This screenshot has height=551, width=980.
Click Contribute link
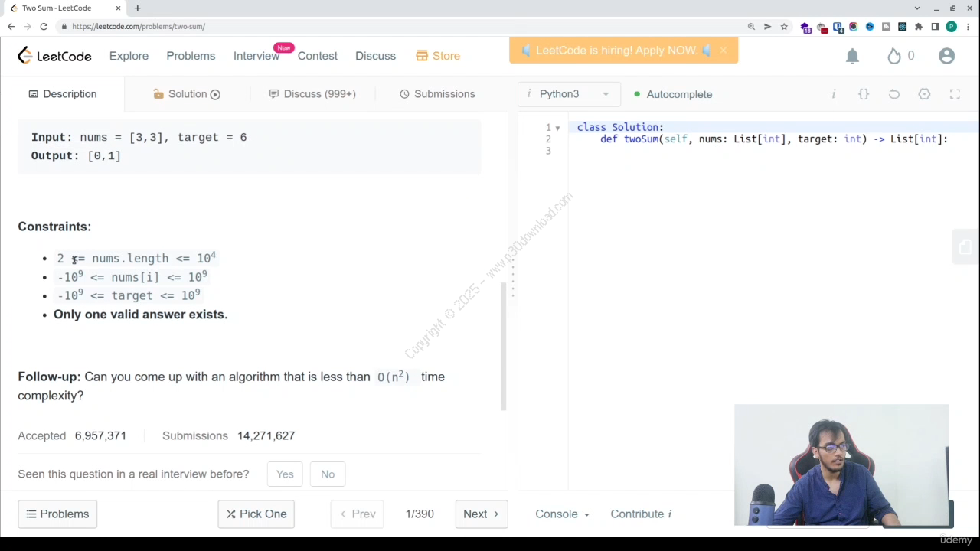pos(641,514)
